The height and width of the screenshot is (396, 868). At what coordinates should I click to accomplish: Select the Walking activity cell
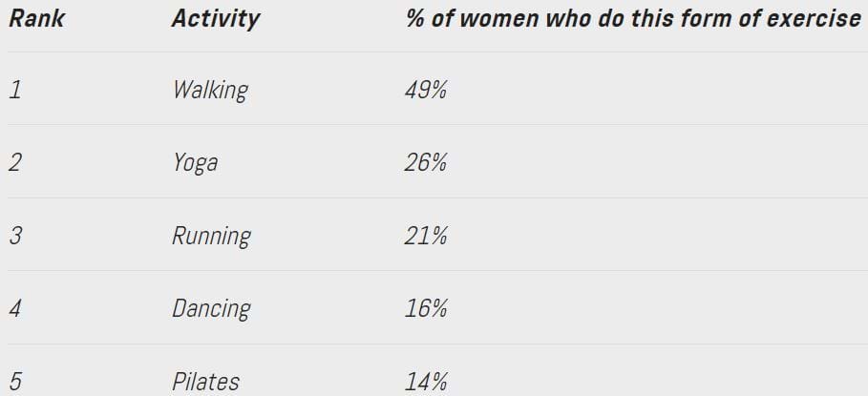point(210,90)
